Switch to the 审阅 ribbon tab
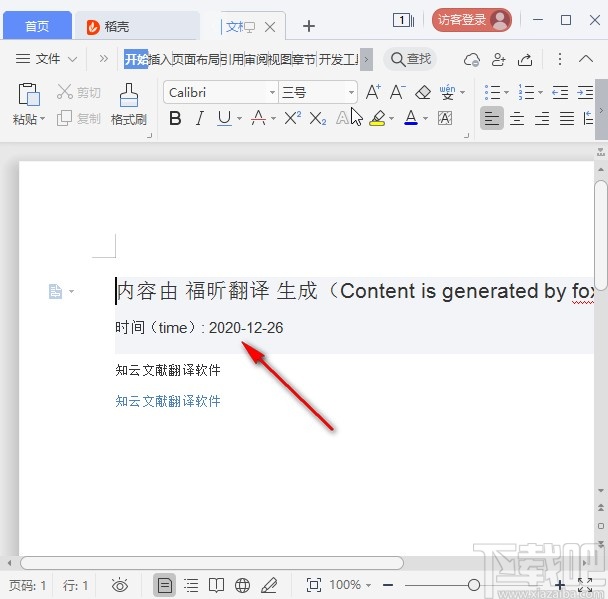The height and width of the screenshot is (599, 608). 256,59
